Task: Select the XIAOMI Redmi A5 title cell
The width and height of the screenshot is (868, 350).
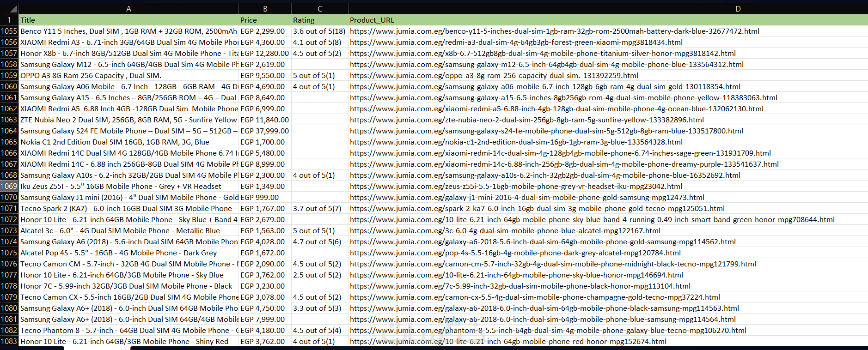Action: 128,109
